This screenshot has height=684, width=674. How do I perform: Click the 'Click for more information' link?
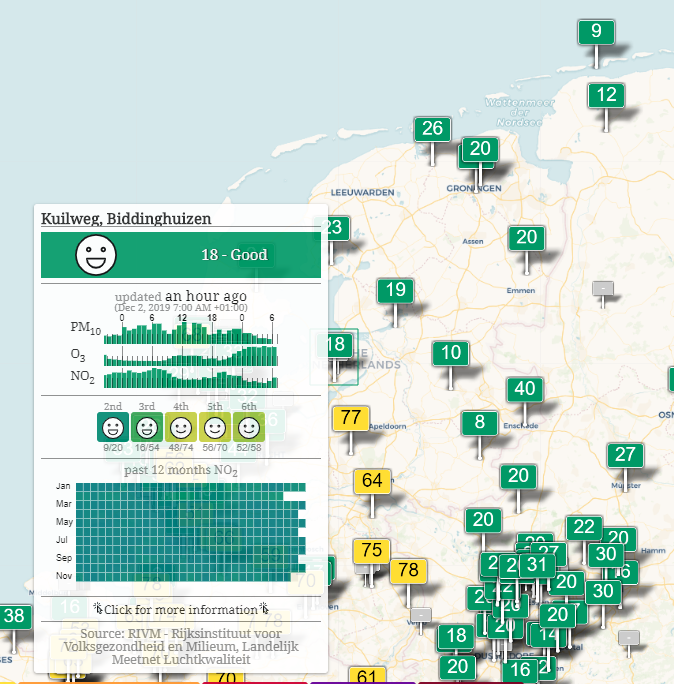(181, 609)
